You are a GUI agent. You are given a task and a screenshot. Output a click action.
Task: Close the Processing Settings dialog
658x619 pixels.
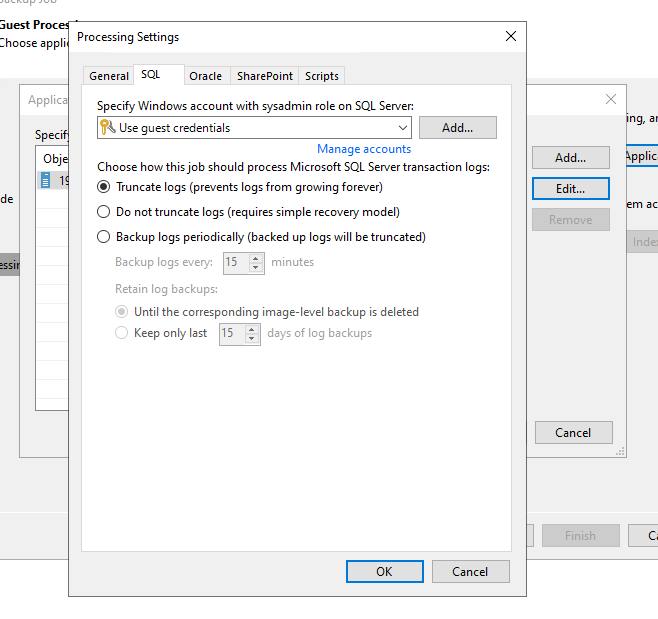[511, 37]
